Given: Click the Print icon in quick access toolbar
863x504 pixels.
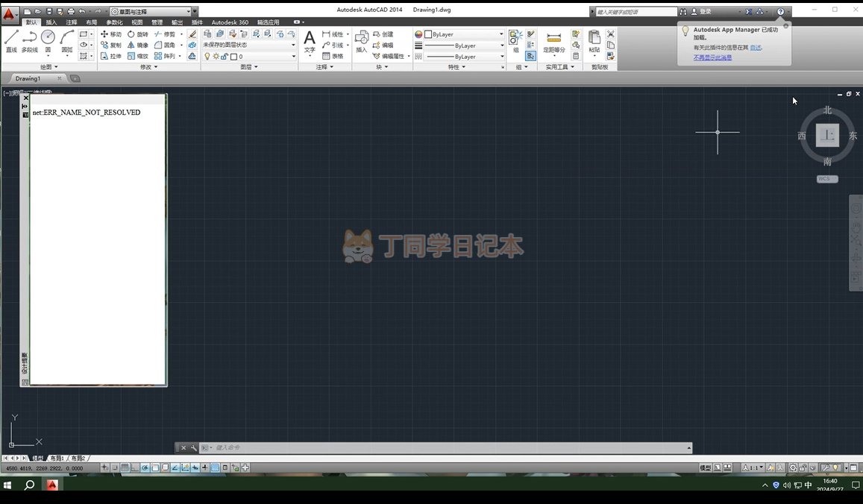Looking at the screenshot, I should 70,11.
